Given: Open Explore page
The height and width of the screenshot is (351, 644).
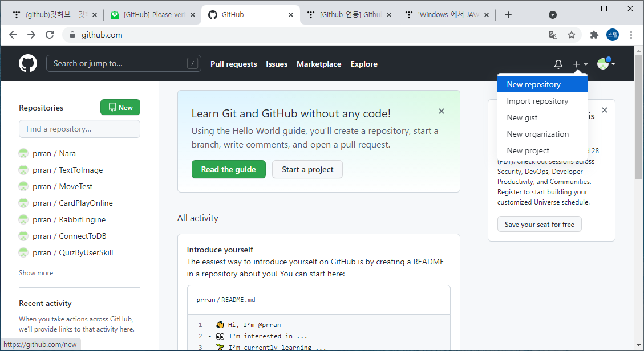Looking at the screenshot, I should [364, 64].
